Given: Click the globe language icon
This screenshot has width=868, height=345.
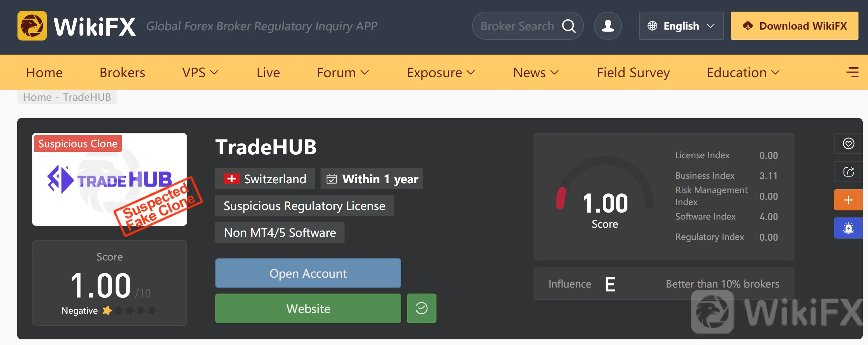Looking at the screenshot, I should pyautogui.click(x=652, y=26).
